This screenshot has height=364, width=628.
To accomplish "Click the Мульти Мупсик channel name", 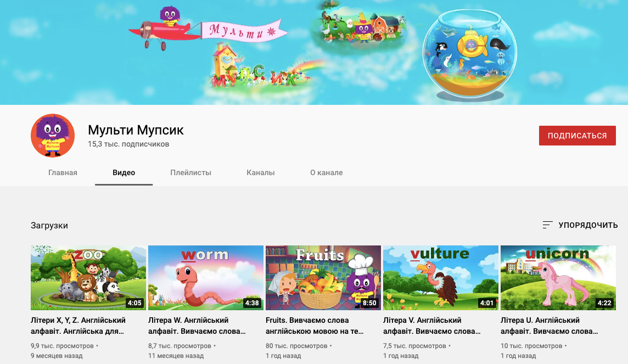I will tap(136, 130).
